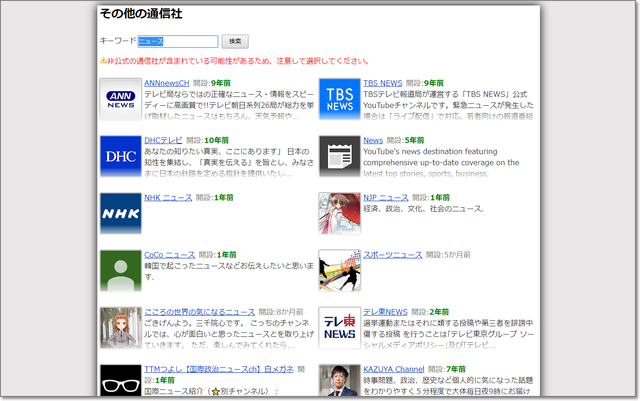
Task: Follow the DHCテレビ link
Action: (163, 140)
